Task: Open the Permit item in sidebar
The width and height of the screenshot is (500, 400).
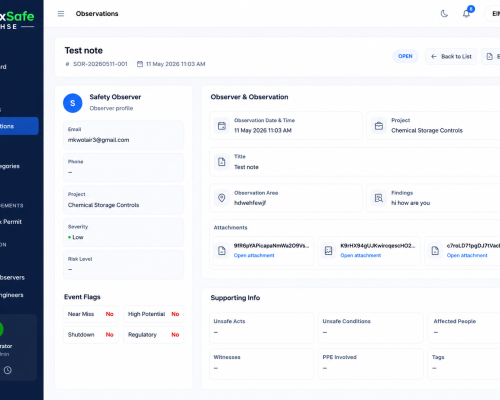Action: 12,222
